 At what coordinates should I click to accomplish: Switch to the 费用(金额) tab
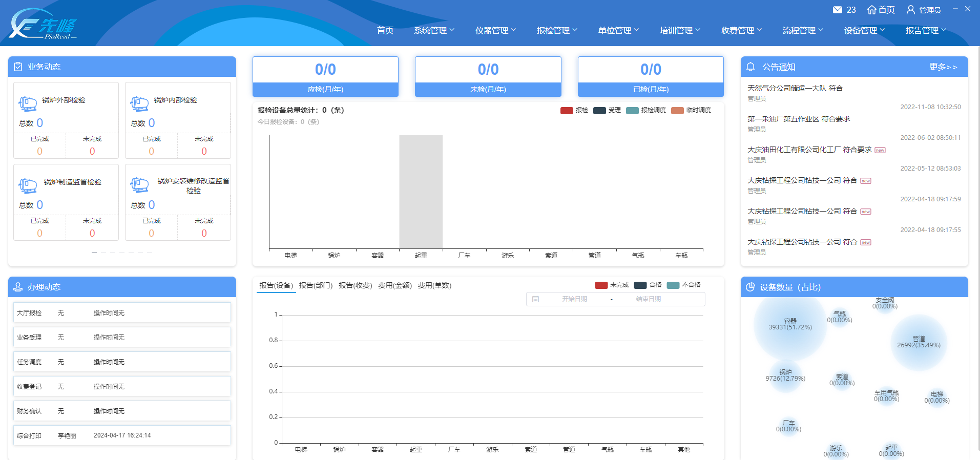click(395, 285)
